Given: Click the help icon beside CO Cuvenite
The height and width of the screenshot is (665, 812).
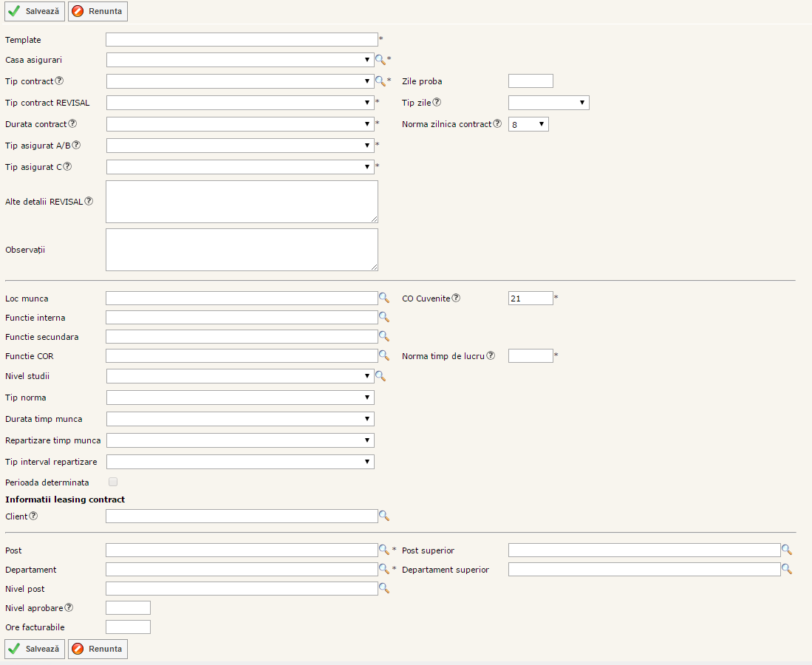Looking at the screenshot, I should click(x=456, y=299).
